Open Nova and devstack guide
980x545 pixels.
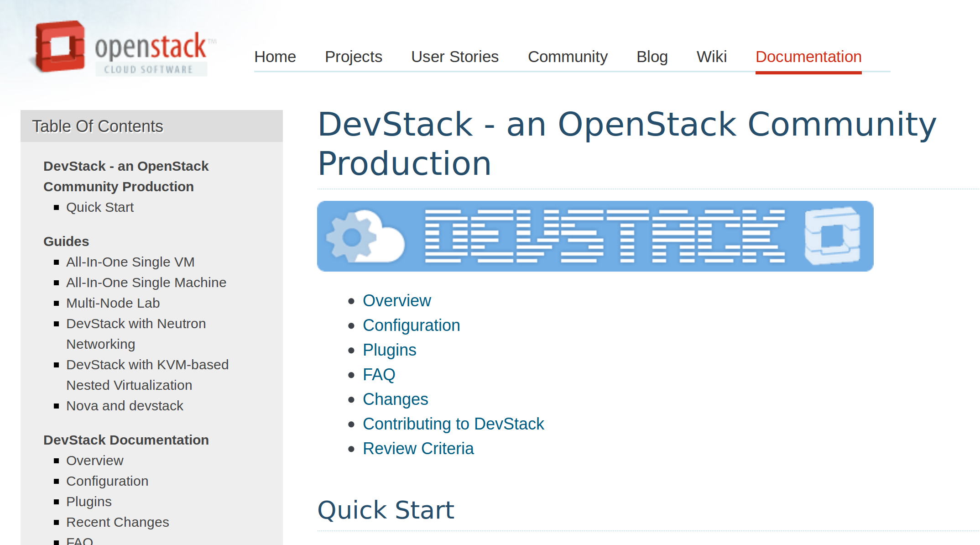(125, 406)
